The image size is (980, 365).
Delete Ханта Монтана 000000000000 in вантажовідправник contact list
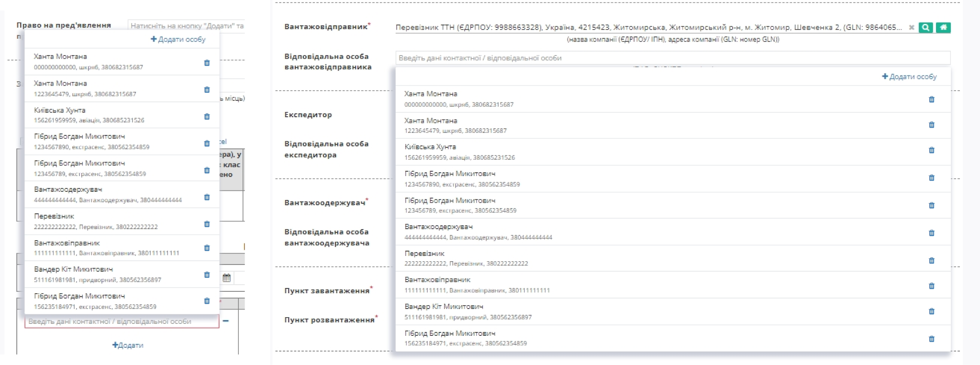pyautogui.click(x=931, y=100)
